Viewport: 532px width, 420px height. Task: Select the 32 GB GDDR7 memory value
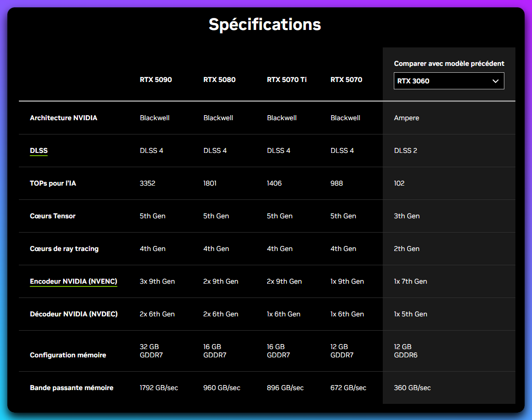point(152,350)
